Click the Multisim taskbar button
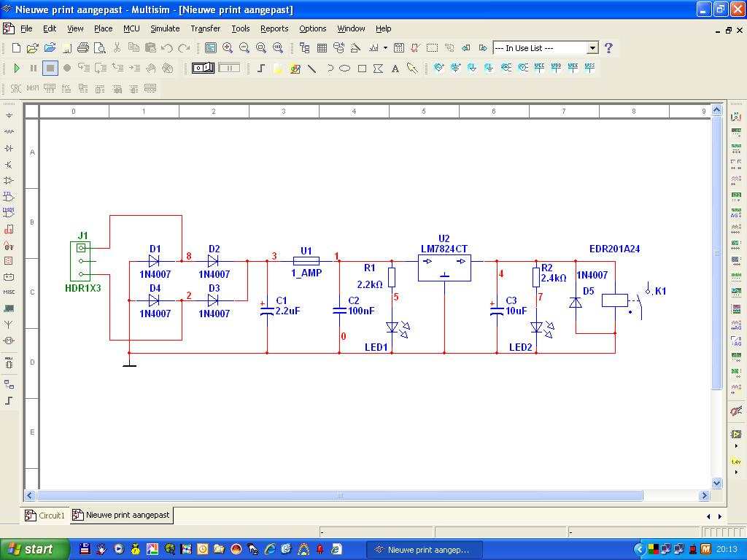This screenshot has width=747, height=560. click(x=422, y=550)
